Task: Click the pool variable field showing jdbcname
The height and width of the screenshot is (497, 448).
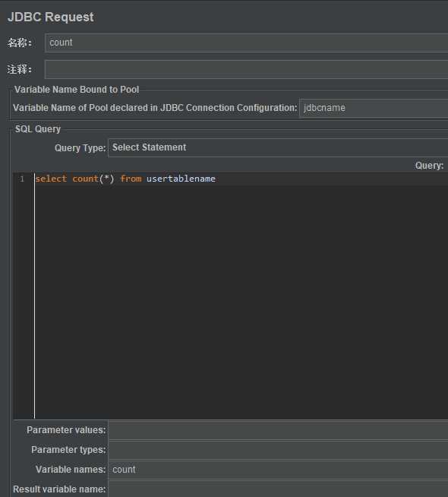Action: pyautogui.click(x=374, y=108)
